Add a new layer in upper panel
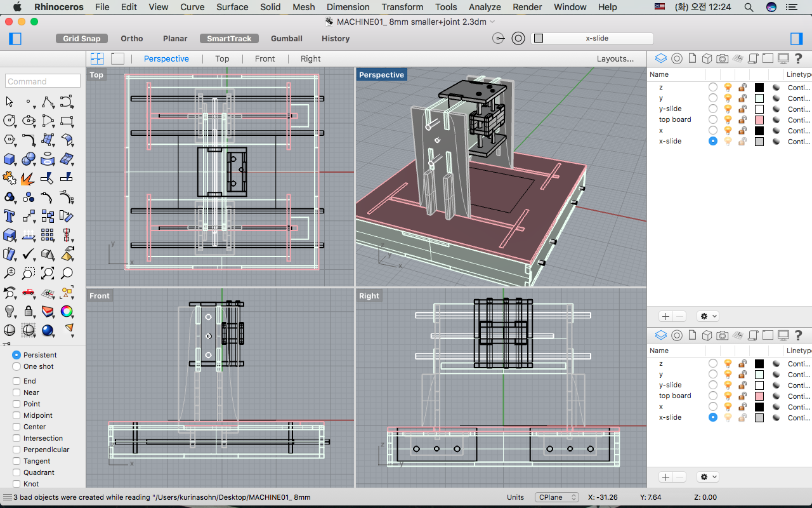The height and width of the screenshot is (508, 812). [x=665, y=316]
